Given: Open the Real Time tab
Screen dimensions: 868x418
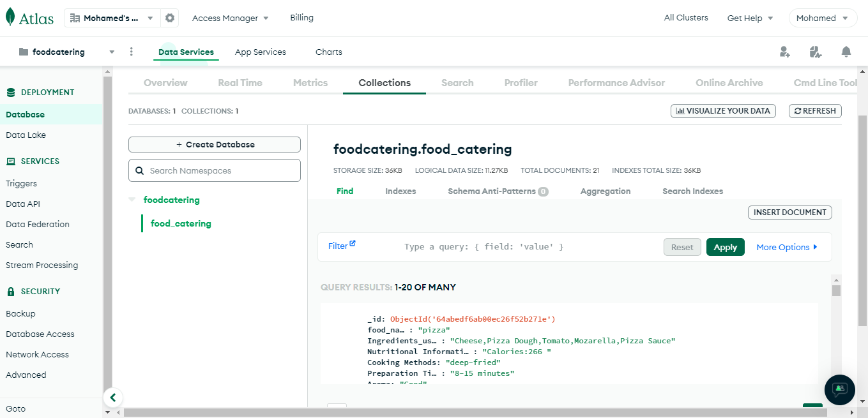Looking at the screenshot, I should tap(240, 83).
